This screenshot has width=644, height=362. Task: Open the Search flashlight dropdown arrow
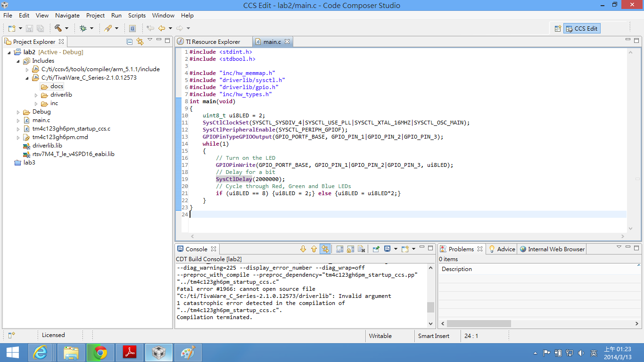pyautogui.click(x=116, y=28)
